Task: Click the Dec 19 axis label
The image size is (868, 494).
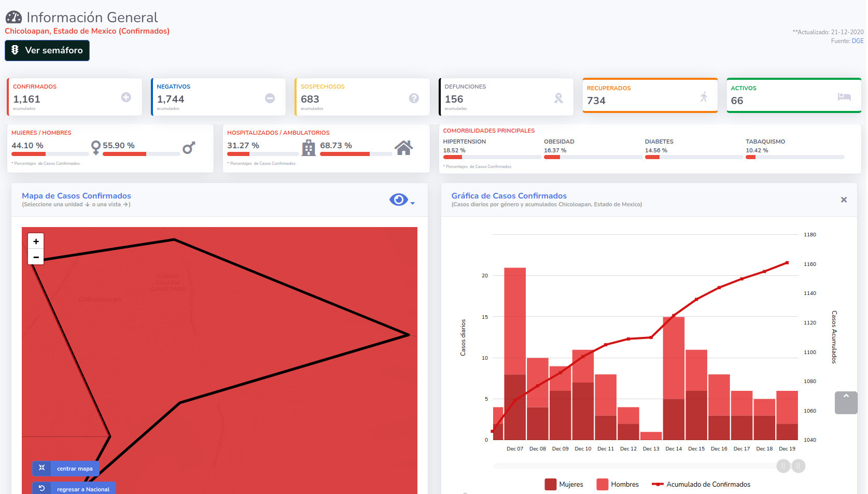Action: point(787,449)
